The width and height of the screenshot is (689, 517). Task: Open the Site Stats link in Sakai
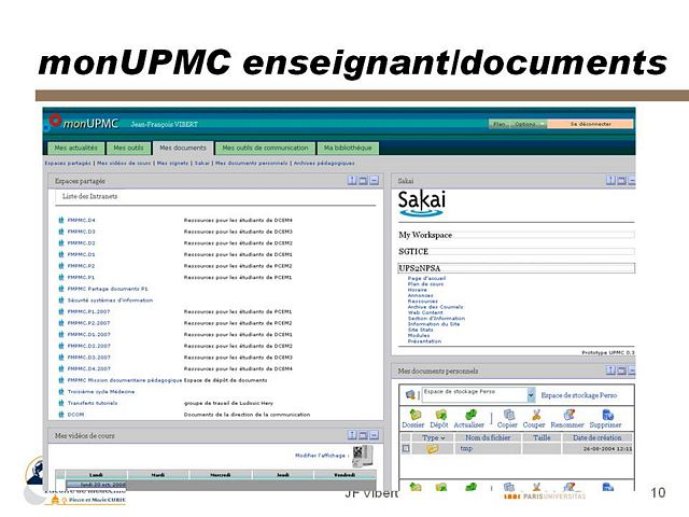point(421,330)
